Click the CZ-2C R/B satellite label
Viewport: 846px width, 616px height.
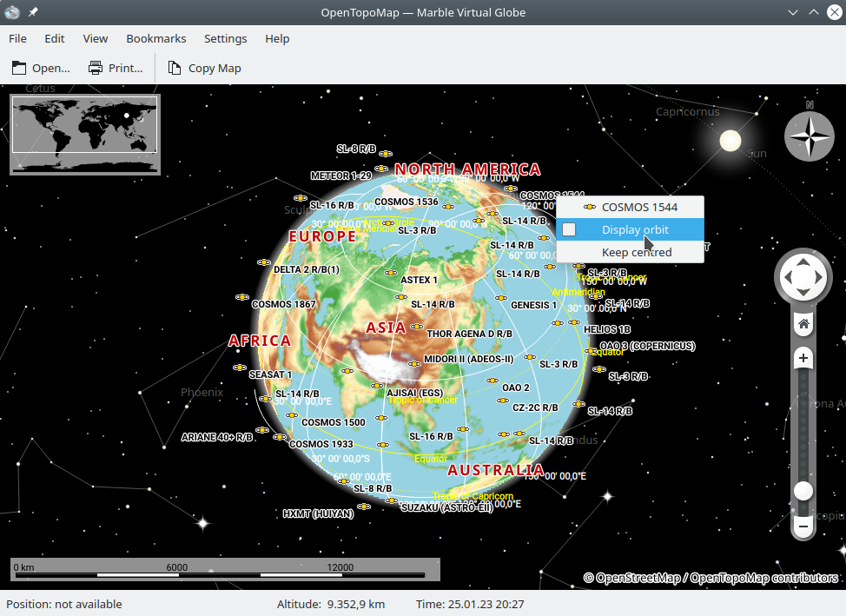(535, 407)
